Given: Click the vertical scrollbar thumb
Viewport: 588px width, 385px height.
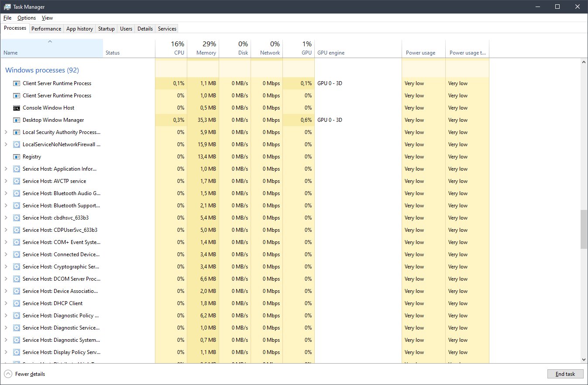Looking at the screenshot, I should coord(584,229).
